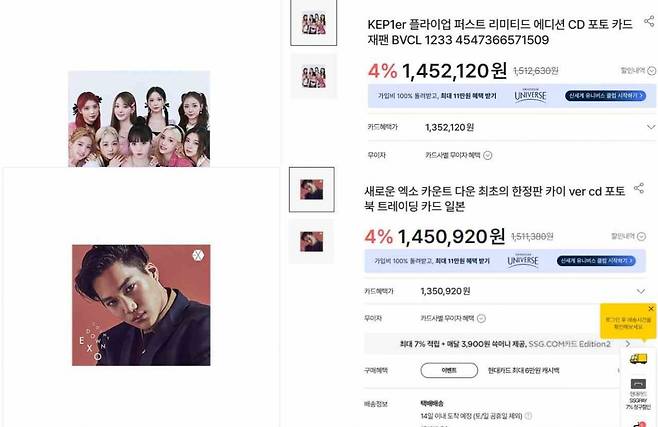Open 현대카드 최대6만원 캐시백 link

pos(523,371)
